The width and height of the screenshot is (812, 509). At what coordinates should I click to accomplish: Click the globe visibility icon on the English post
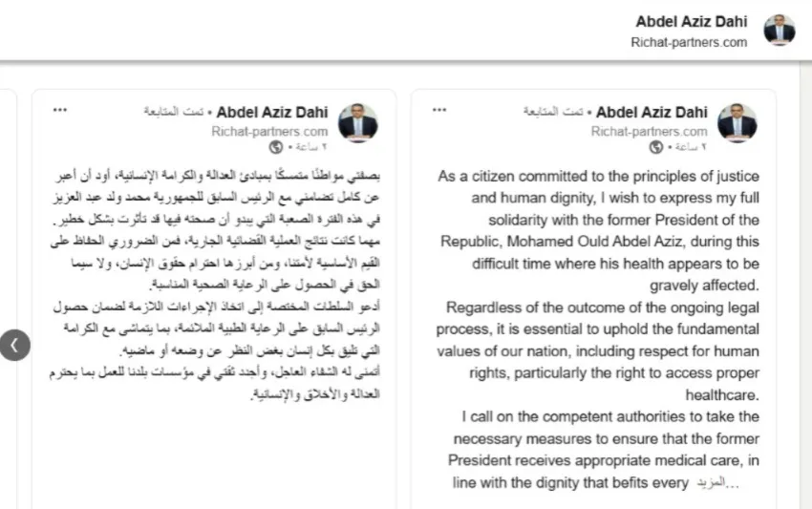pos(656,147)
